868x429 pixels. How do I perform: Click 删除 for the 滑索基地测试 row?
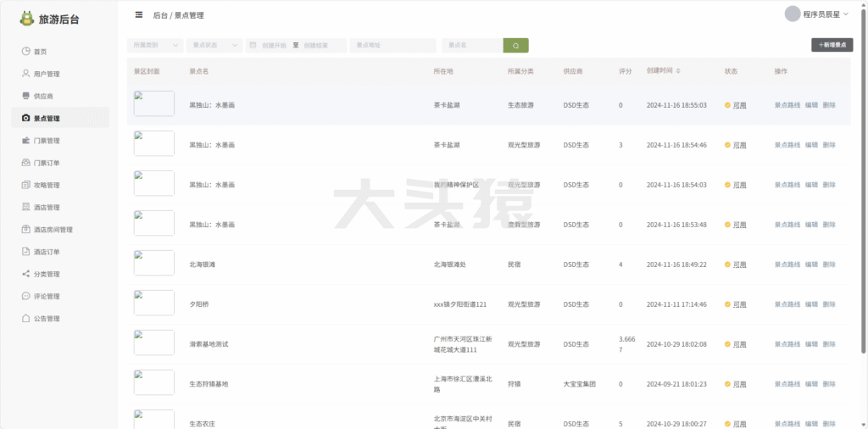pyautogui.click(x=829, y=344)
